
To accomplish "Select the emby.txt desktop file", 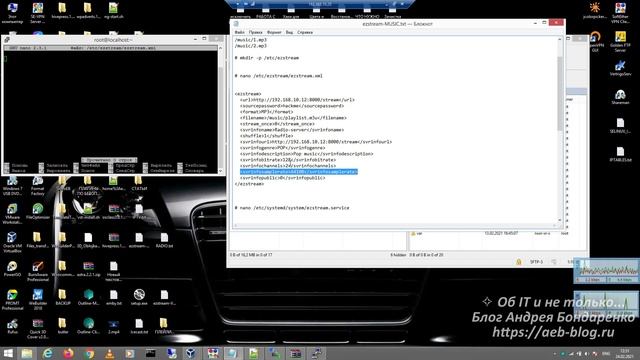I will click(x=113, y=297).
